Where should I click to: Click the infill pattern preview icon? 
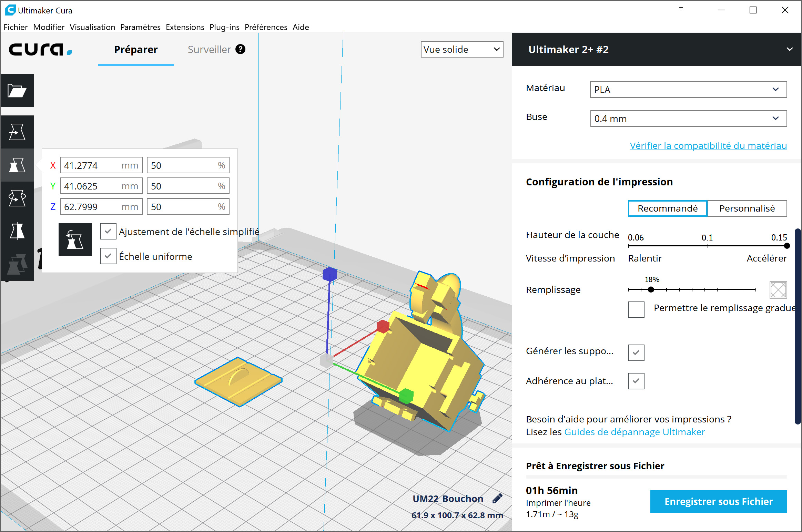pyautogui.click(x=778, y=289)
